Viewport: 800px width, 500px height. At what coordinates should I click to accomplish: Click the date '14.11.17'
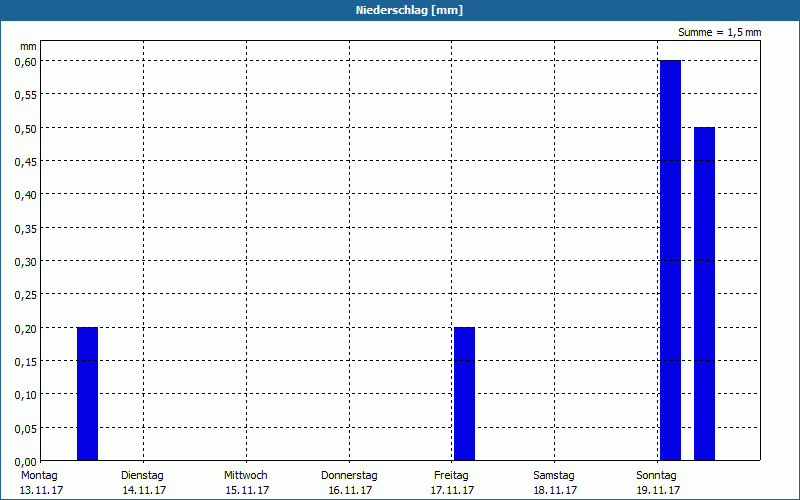click(144, 490)
